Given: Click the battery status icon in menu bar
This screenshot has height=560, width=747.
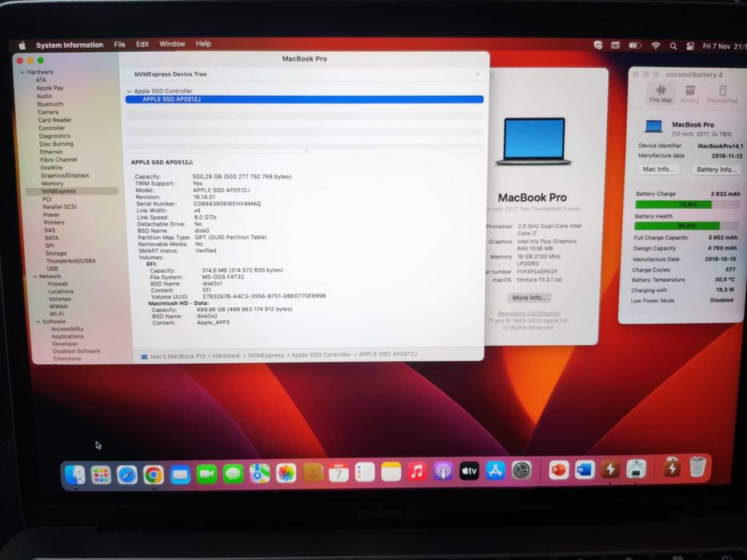Looking at the screenshot, I should (635, 46).
